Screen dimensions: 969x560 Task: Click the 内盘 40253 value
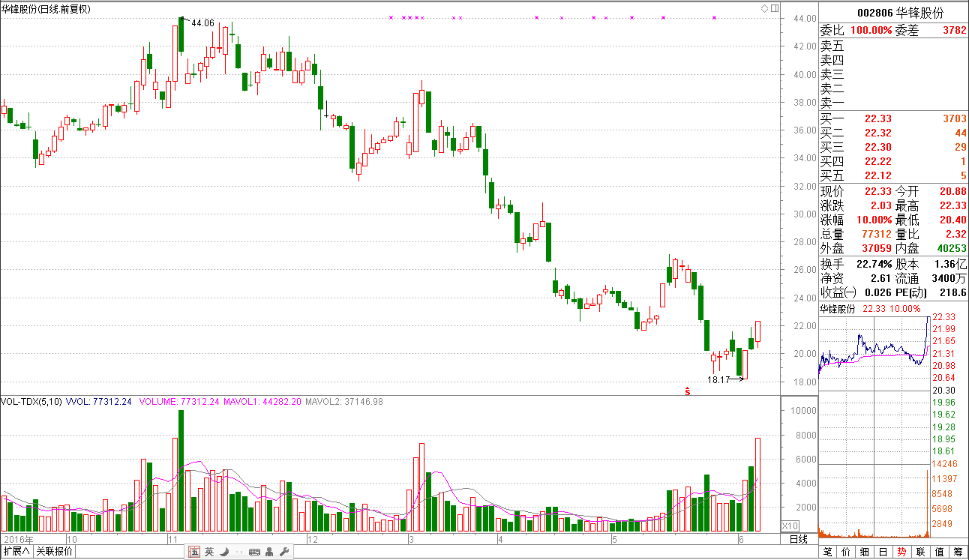point(952,249)
